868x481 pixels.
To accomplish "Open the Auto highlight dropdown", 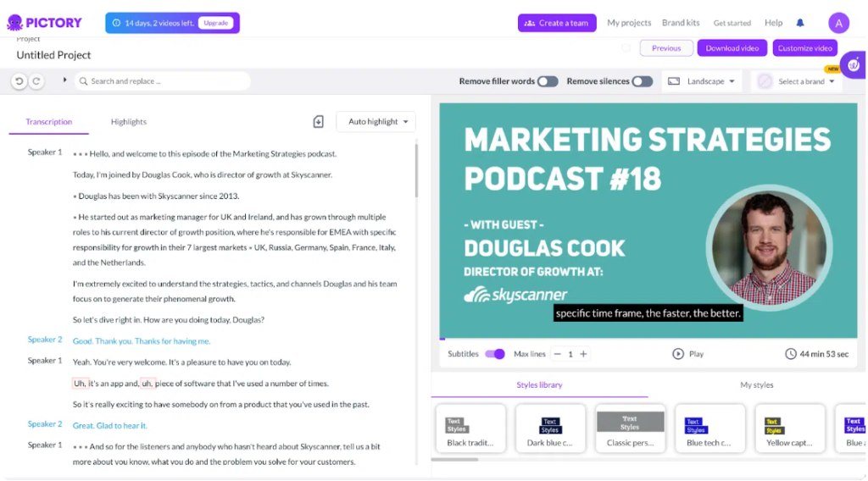I will (376, 122).
